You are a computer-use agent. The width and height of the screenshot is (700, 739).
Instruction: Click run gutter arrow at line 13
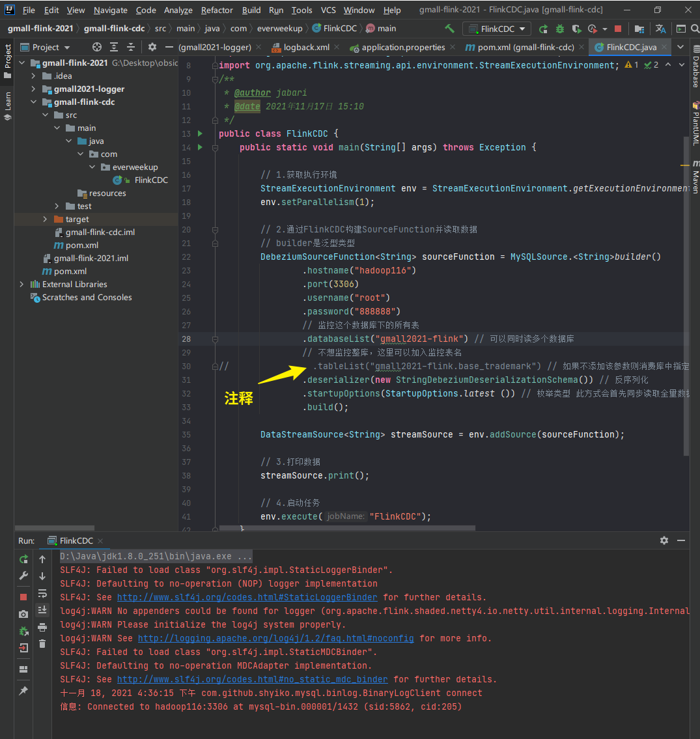(x=200, y=133)
